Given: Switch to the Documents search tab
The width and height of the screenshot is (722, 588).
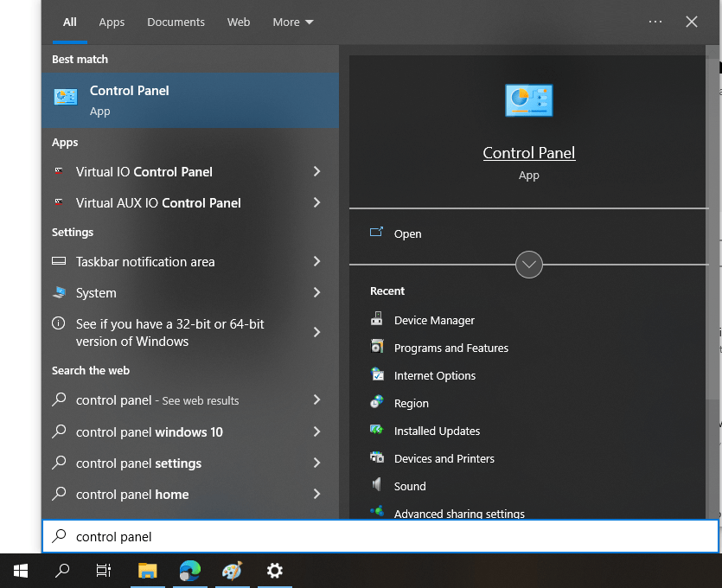Looking at the screenshot, I should pos(176,22).
